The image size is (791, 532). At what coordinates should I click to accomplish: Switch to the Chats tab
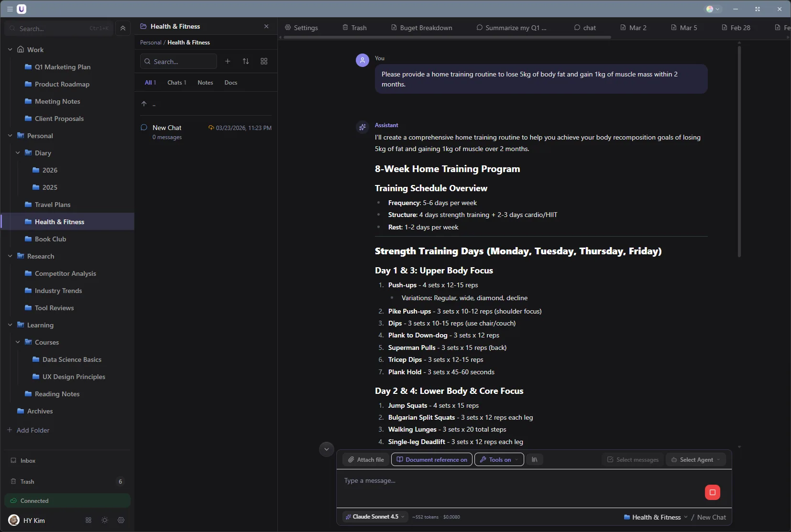pos(176,82)
